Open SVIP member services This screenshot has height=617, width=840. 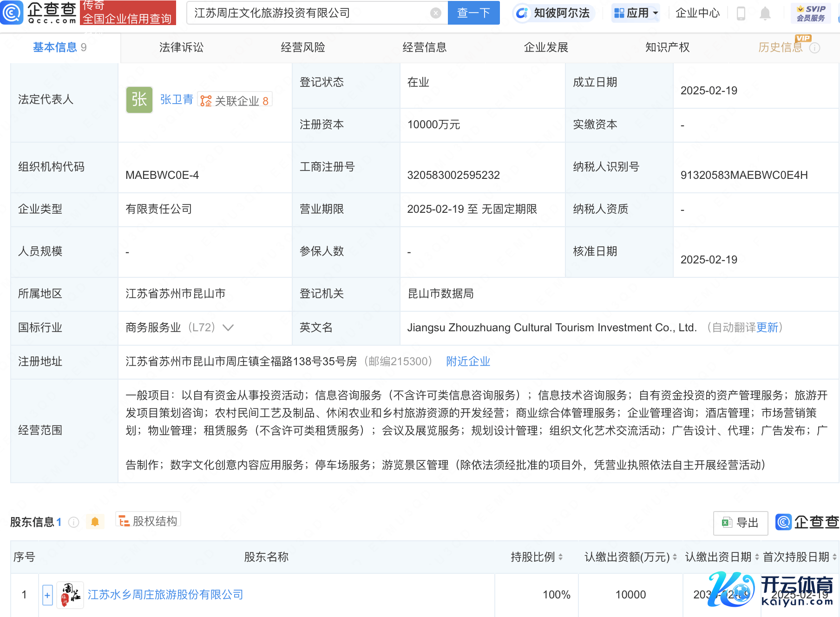click(x=811, y=13)
